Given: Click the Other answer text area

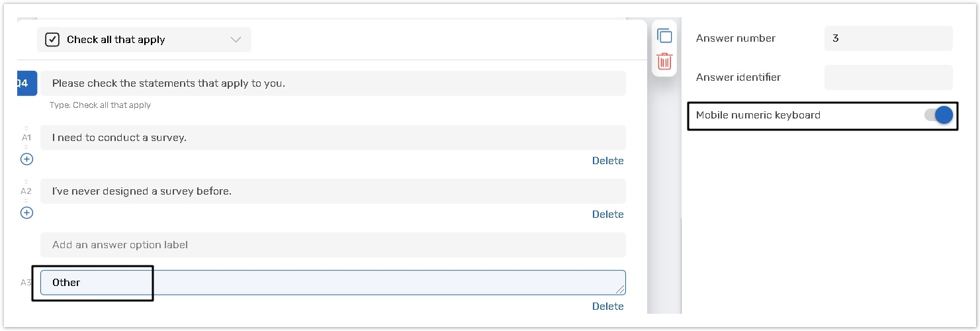Looking at the screenshot, I should click(x=332, y=283).
